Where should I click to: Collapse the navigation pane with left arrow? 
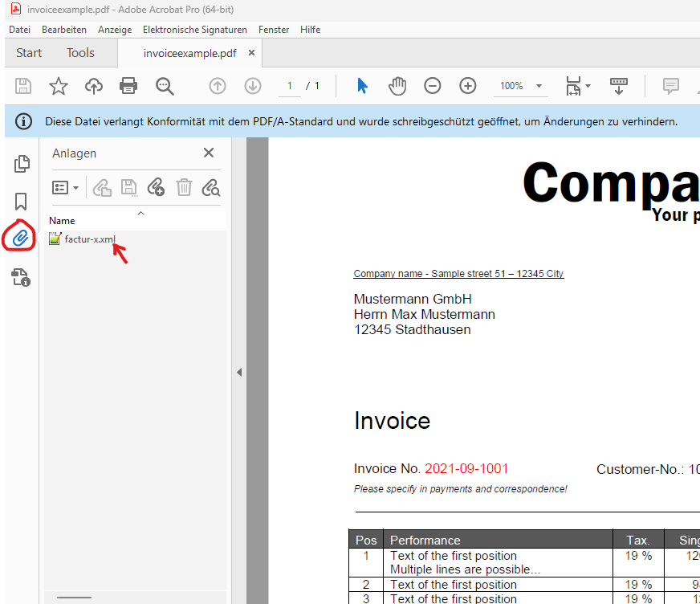pyautogui.click(x=239, y=372)
